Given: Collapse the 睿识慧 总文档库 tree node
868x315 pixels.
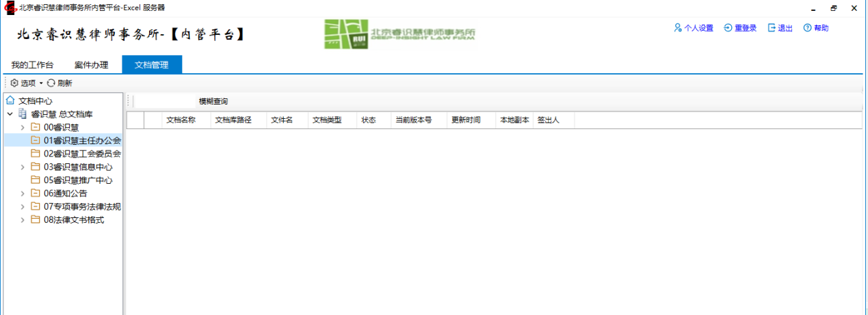Looking at the screenshot, I should [10, 114].
